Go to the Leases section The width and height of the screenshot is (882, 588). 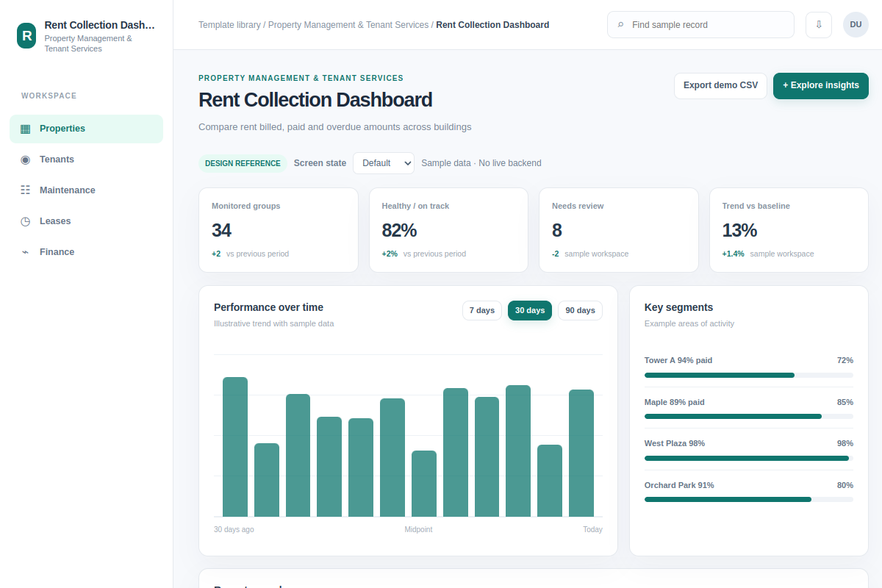click(x=86, y=221)
